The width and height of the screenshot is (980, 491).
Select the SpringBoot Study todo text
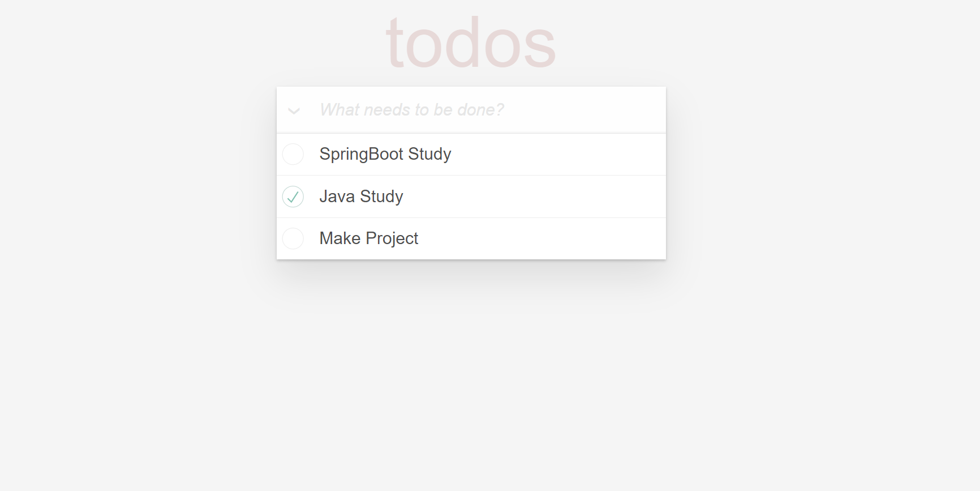click(x=385, y=154)
